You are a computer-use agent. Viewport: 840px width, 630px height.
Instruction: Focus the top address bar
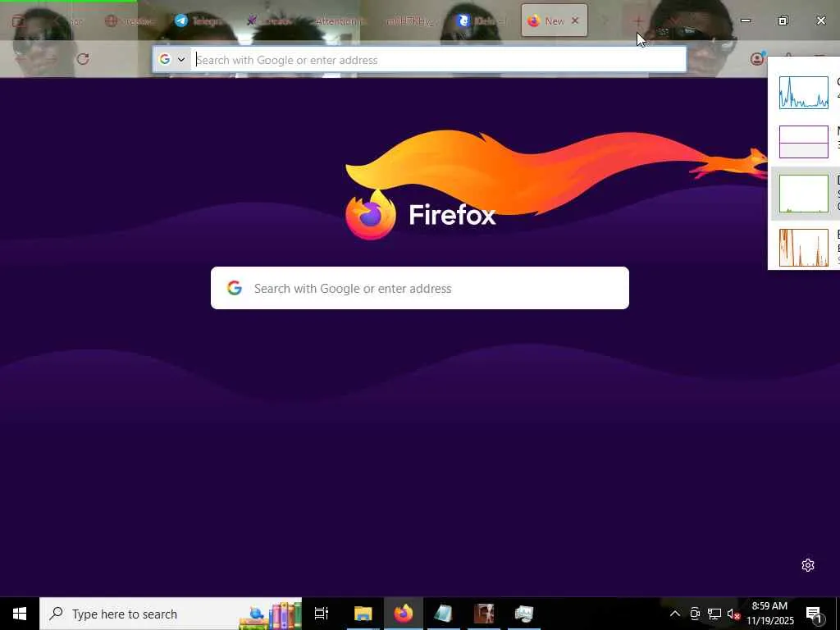coord(419,59)
